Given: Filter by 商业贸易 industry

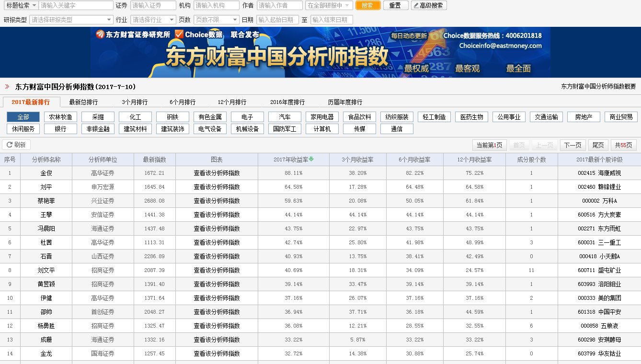Looking at the screenshot, I should tap(621, 117).
